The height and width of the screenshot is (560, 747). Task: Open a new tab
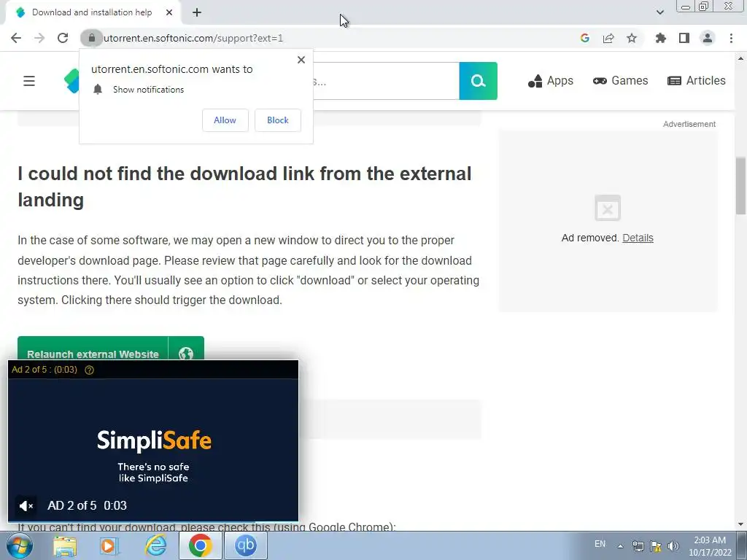tap(197, 12)
